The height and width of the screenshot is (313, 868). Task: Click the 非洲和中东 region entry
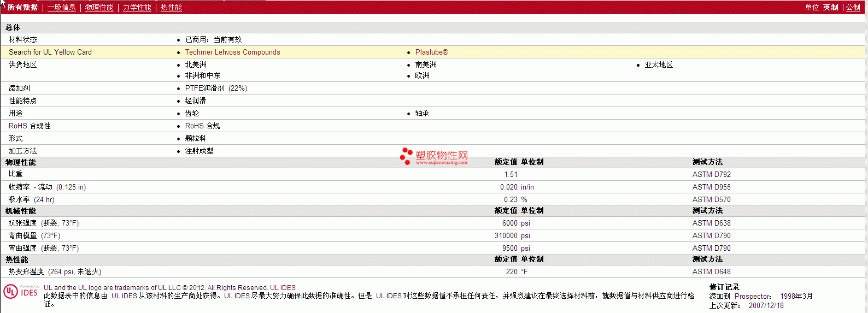coord(203,75)
